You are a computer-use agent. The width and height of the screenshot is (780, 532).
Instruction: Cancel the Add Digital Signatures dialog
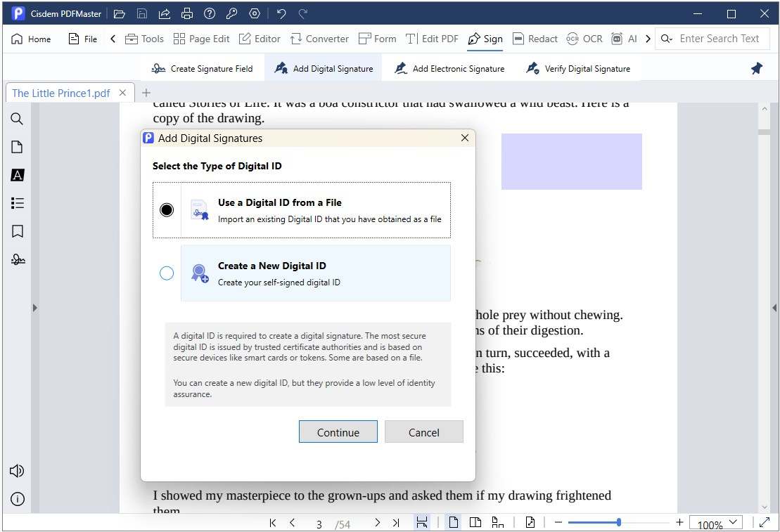[x=424, y=432]
